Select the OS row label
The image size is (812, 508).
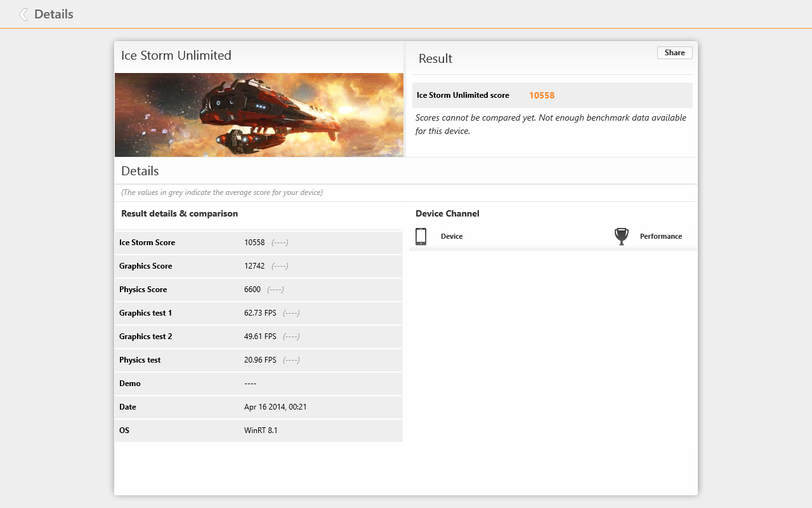tap(124, 431)
